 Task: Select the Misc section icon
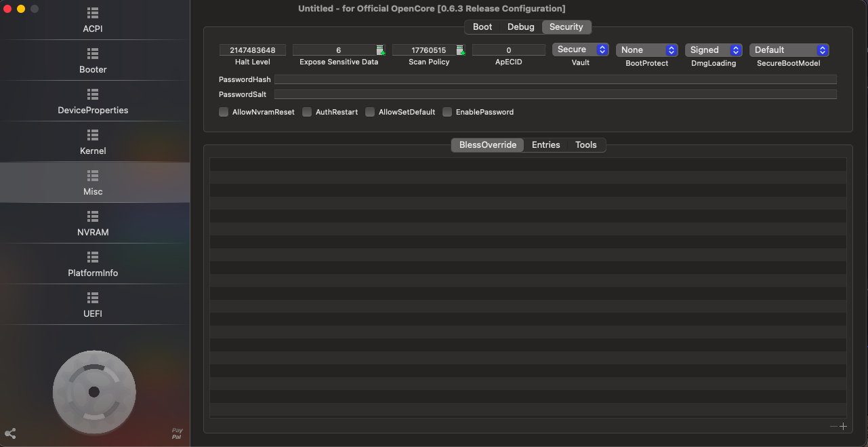(93, 176)
